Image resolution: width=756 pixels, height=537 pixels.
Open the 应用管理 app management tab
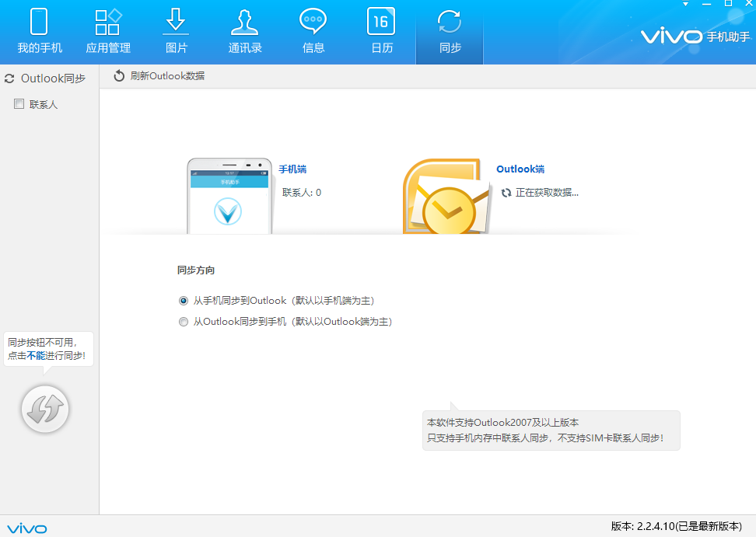[108, 32]
